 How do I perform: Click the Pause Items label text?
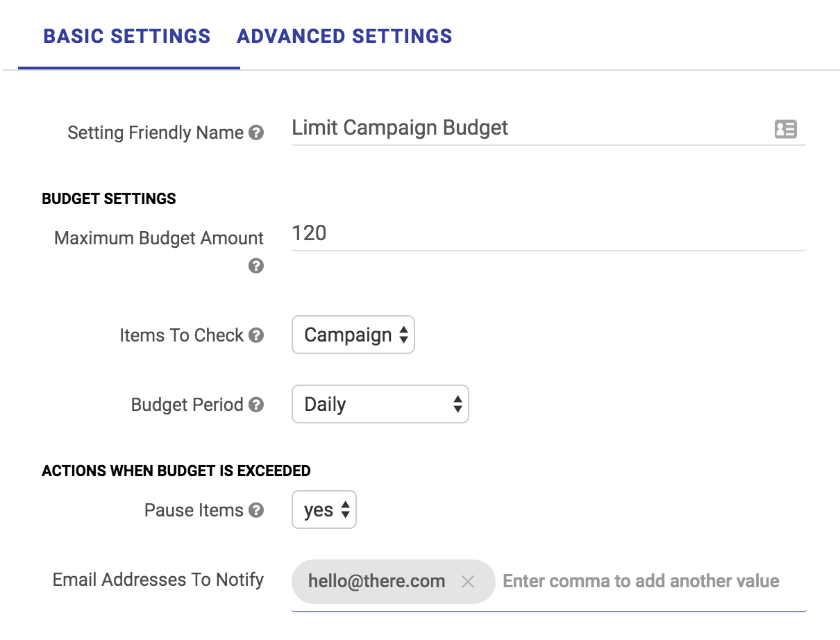(194, 511)
